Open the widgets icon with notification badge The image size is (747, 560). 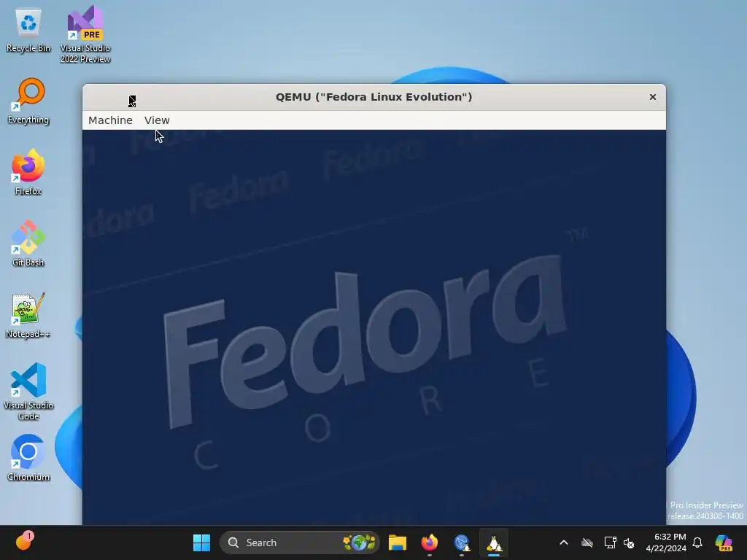tap(24, 542)
